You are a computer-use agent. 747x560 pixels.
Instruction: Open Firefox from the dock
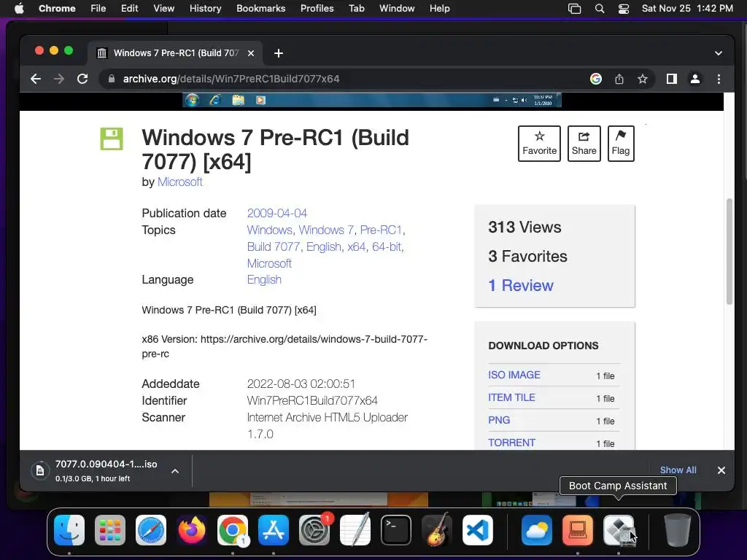click(x=192, y=530)
